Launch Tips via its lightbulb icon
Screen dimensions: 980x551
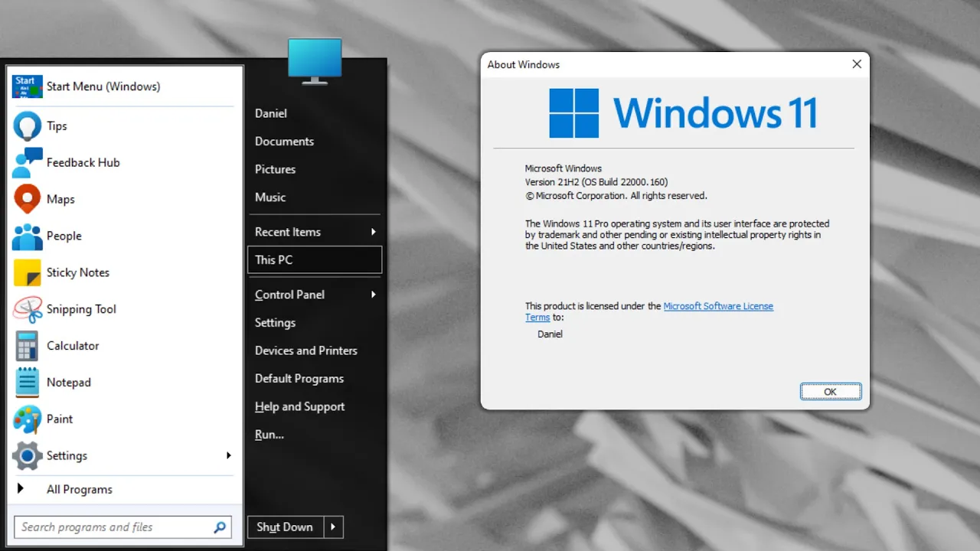(28, 126)
